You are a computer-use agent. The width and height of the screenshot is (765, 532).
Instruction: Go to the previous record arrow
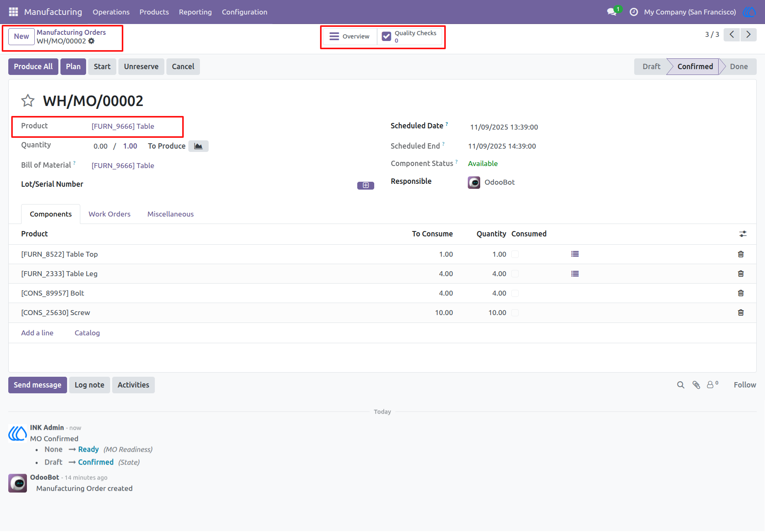point(732,34)
